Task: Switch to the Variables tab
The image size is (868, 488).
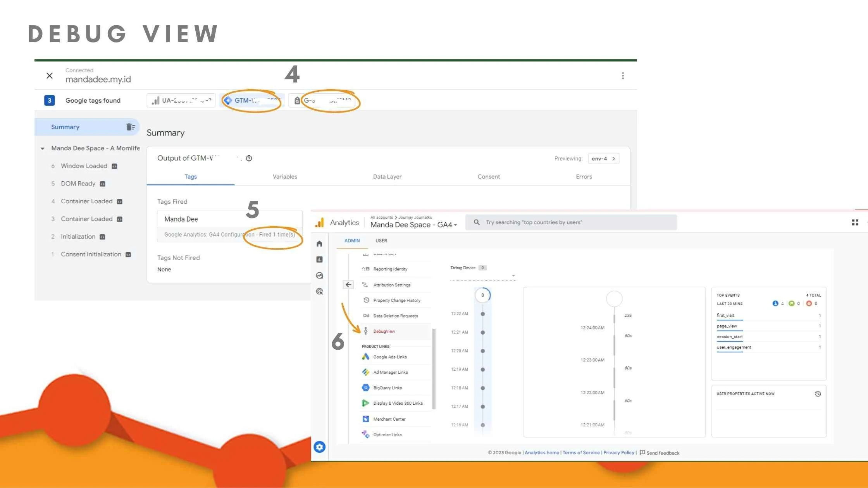Action: pos(285,177)
